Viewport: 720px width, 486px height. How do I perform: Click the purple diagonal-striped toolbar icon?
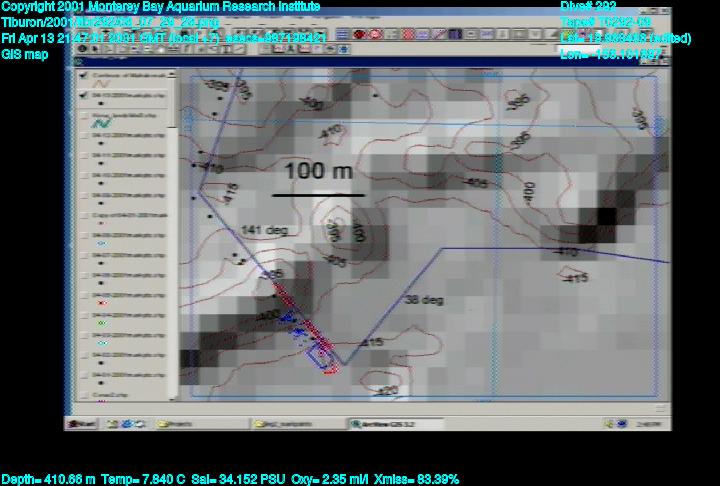pyautogui.click(x=437, y=33)
